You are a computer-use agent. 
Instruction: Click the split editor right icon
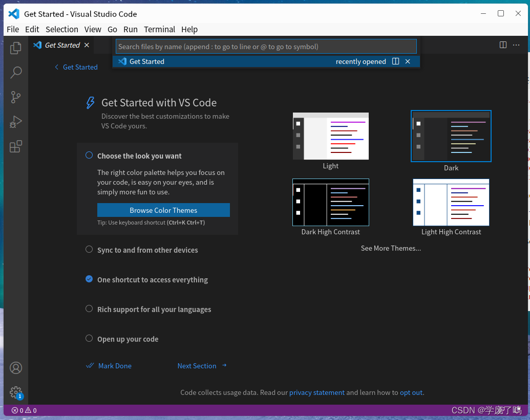click(x=503, y=45)
